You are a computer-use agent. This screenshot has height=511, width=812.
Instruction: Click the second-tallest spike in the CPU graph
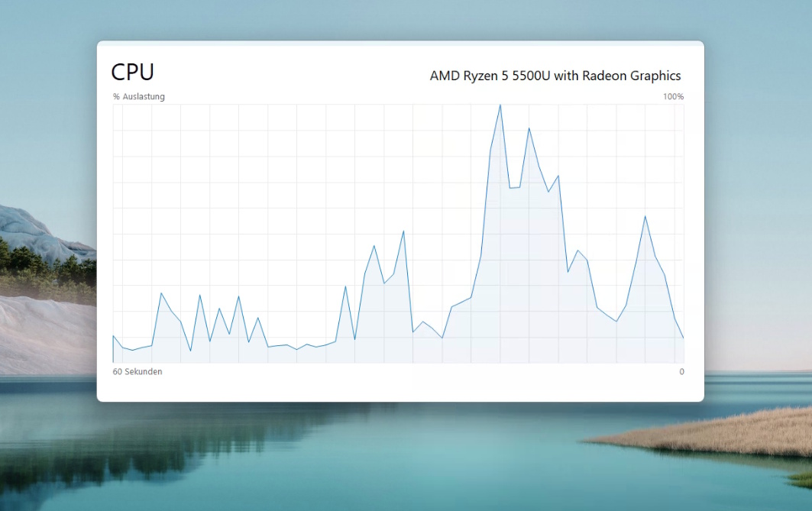(529, 128)
